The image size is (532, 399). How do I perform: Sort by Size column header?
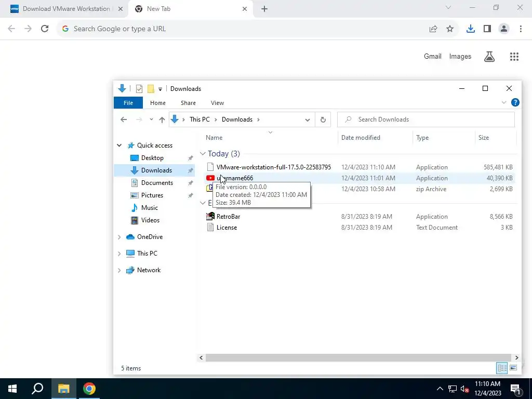(x=484, y=137)
